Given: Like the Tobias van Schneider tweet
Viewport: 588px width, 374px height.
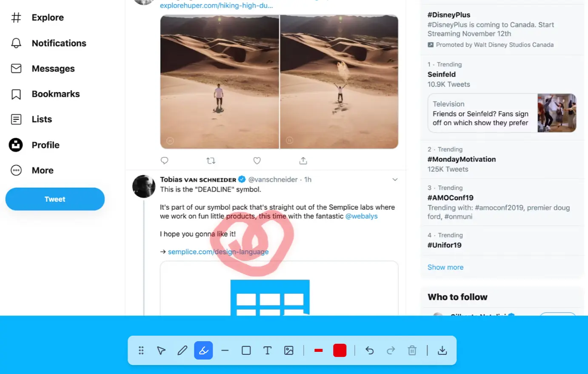Looking at the screenshot, I should click(x=257, y=161).
